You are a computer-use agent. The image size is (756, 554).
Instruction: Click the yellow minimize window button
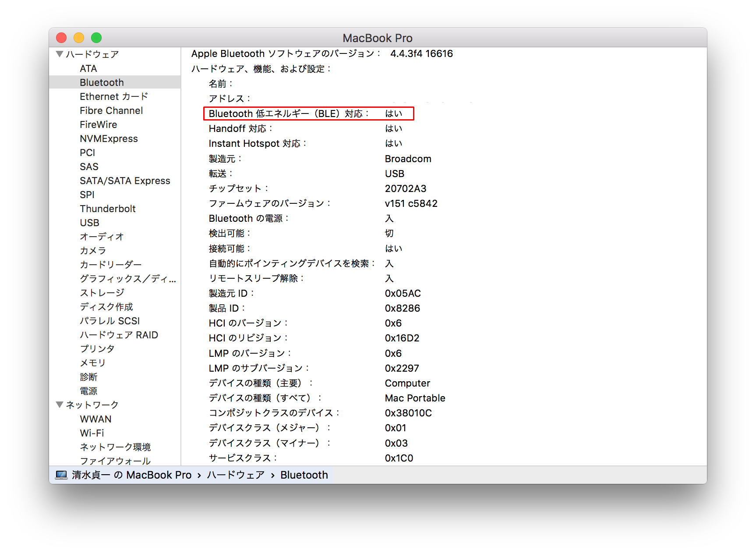[x=79, y=38]
